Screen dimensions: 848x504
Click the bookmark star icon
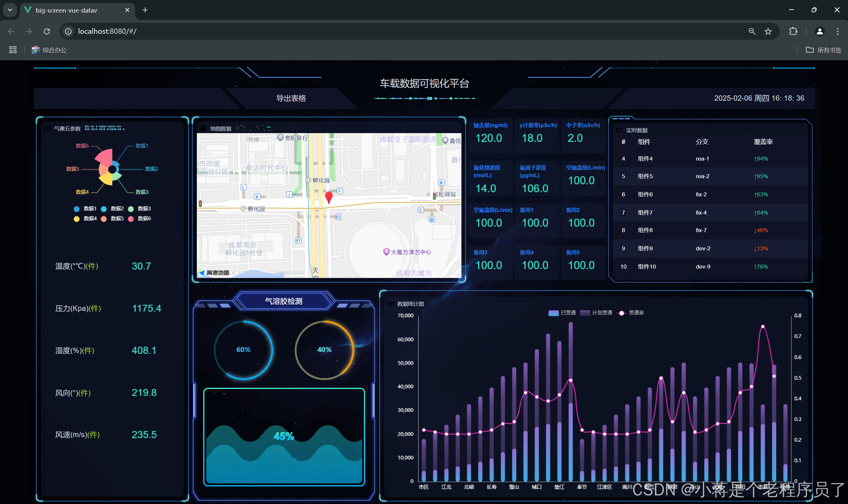point(768,31)
